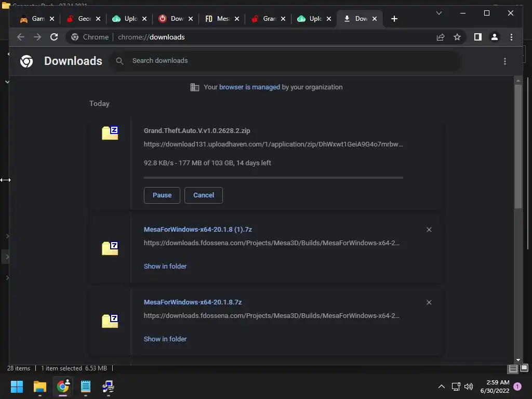532x399 pixels.
Task: Open Chrome's main three-dot menu
Action: tap(511, 37)
